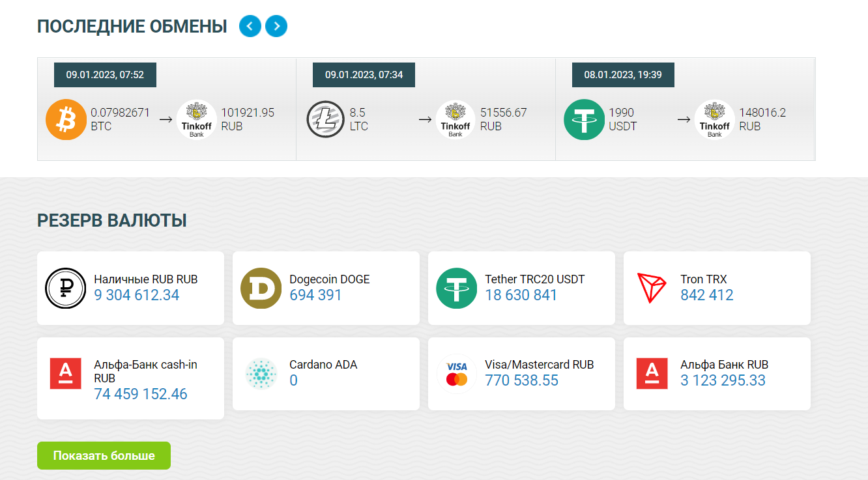Image resolution: width=868 pixels, height=480 pixels.
Task: Click the Visa/Mastercard logo
Action: [457, 374]
